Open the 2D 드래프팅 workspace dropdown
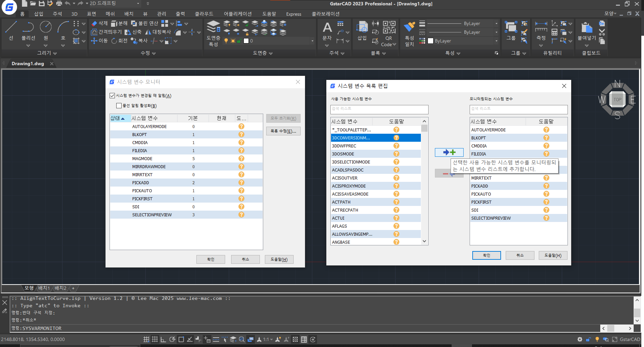The width and height of the screenshot is (644, 347). point(138,3)
